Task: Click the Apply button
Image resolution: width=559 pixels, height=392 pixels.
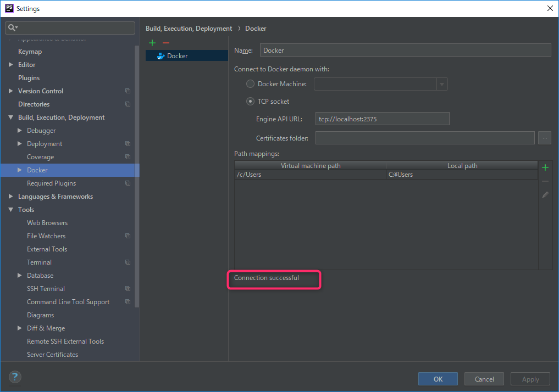Action: 530,379
